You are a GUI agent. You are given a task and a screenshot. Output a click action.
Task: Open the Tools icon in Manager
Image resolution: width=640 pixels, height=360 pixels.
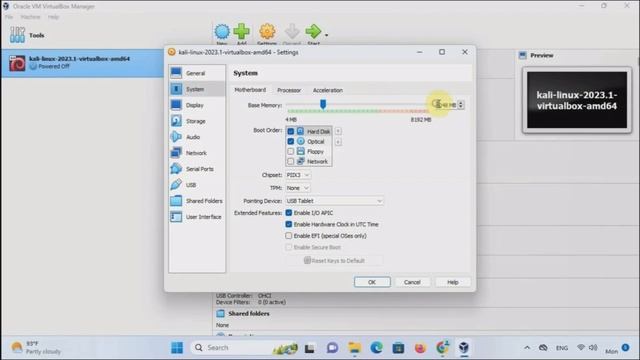click(18, 35)
